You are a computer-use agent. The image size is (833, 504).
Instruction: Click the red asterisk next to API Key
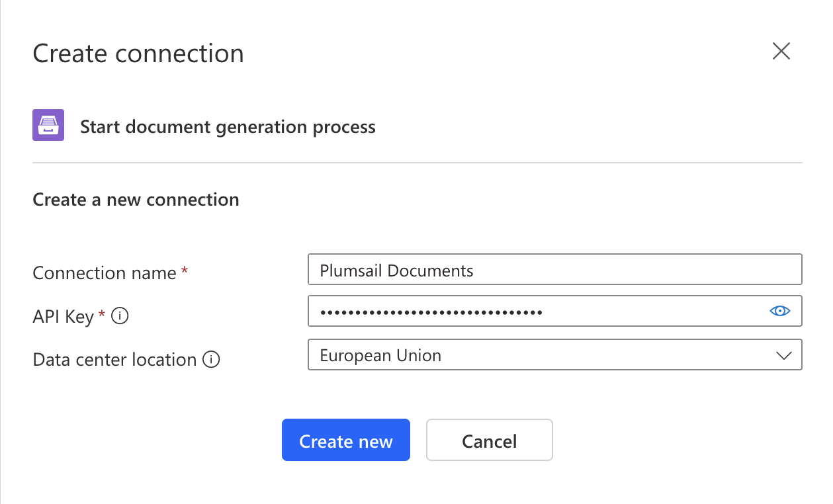[x=102, y=315]
